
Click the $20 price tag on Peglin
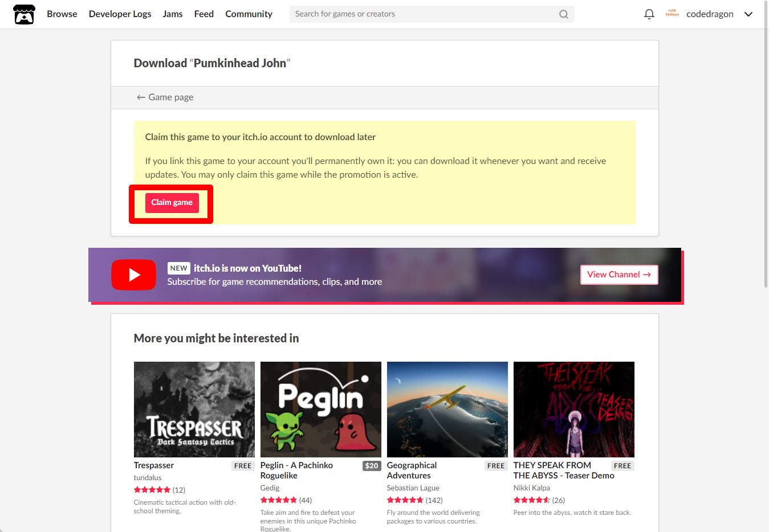point(372,466)
